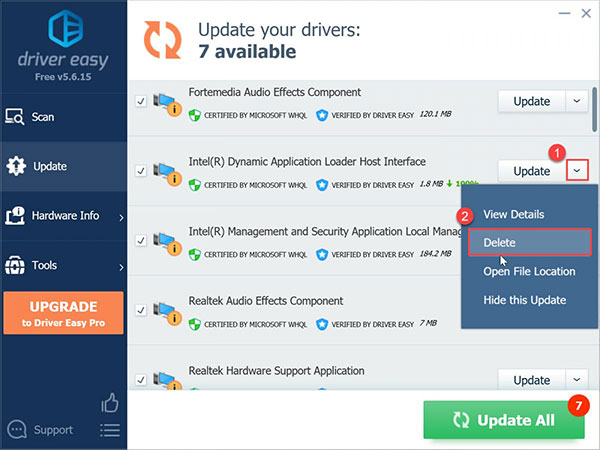Open dropdown arrow beside Intel Dynamic Loader Update
The image size is (600, 450).
click(577, 171)
